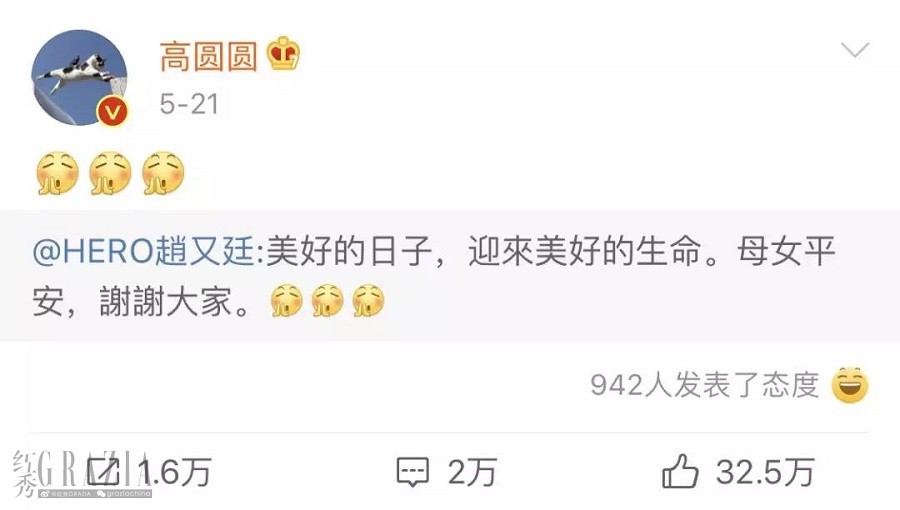Click the crown membership icon
This screenshot has width=900, height=510.
point(283,53)
